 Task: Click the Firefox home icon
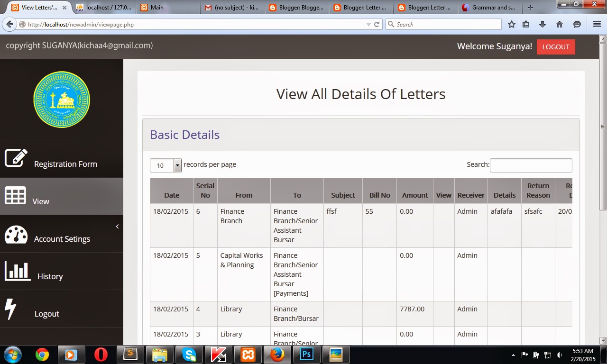[560, 24]
